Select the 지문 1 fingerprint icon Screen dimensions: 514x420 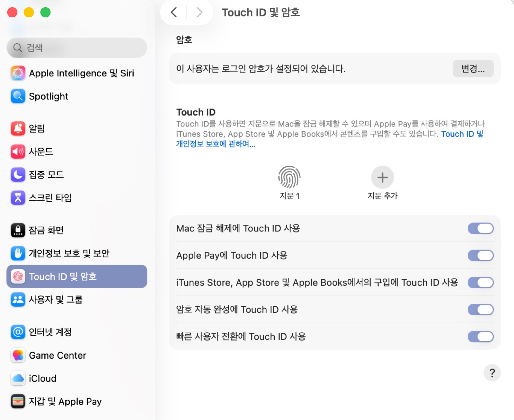pos(289,177)
